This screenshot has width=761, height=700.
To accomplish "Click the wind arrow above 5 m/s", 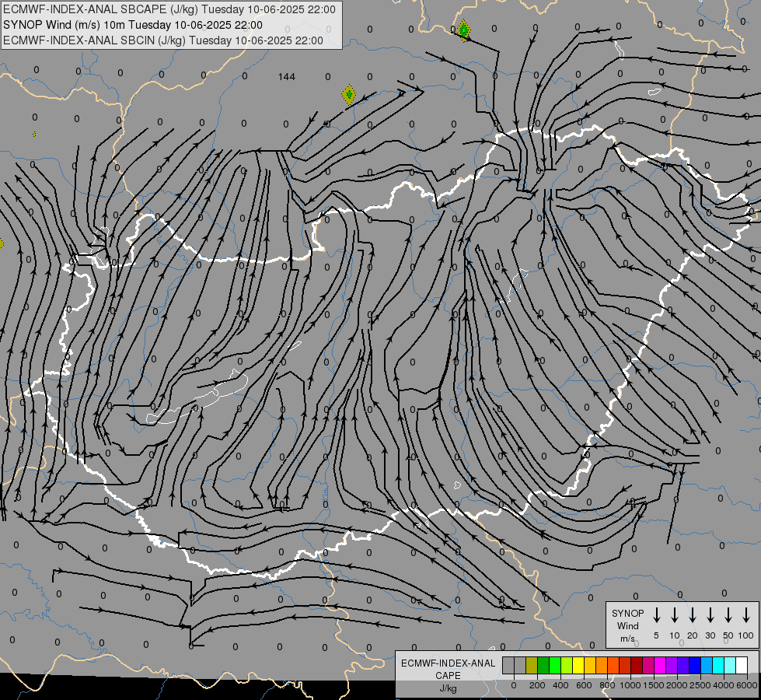I will [656, 614].
